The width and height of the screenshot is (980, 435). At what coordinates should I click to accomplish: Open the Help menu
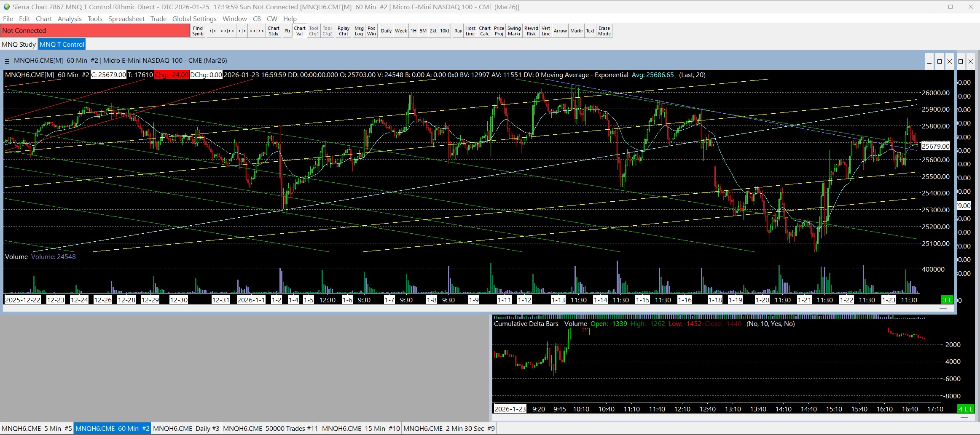point(290,19)
